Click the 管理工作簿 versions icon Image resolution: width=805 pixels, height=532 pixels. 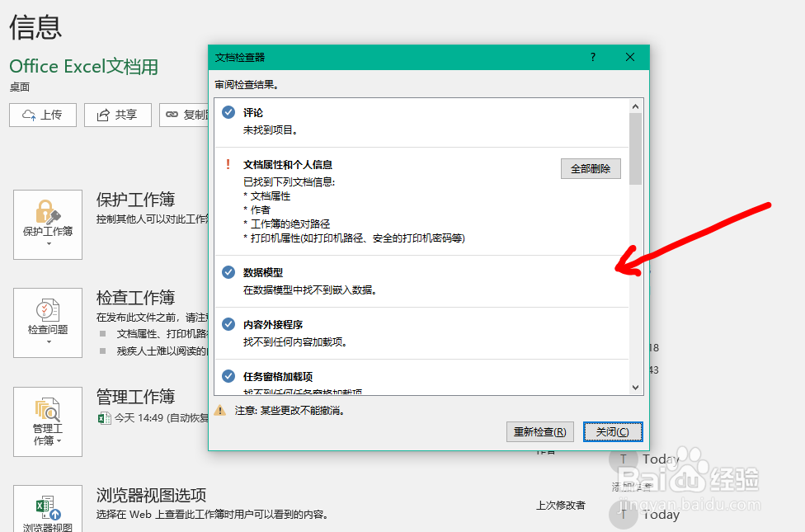pyautogui.click(x=47, y=411)
